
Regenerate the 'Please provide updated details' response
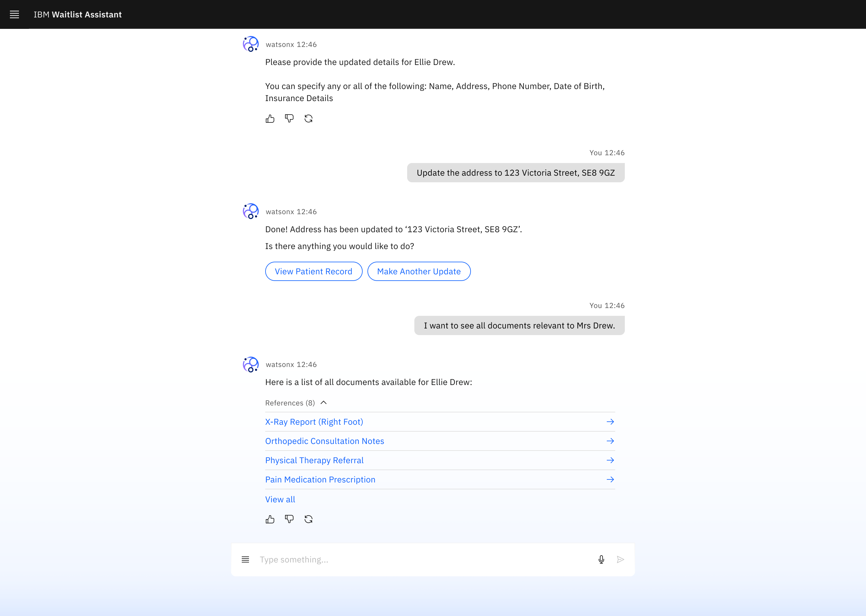click(x=309, y=119)
